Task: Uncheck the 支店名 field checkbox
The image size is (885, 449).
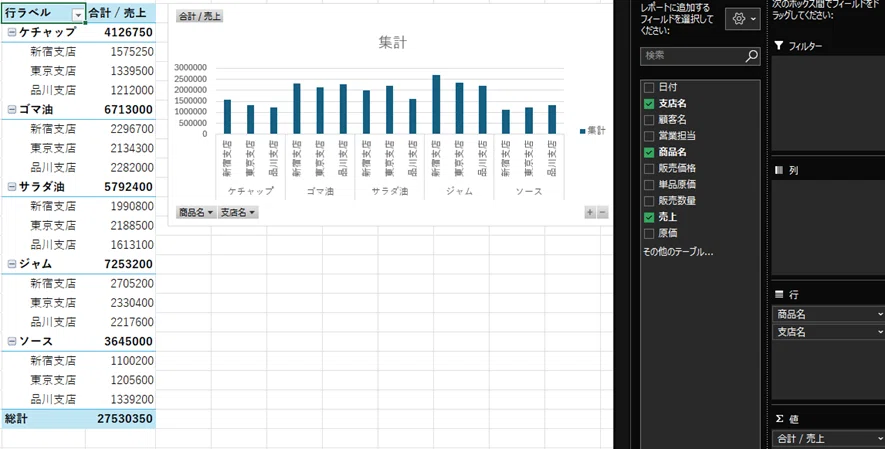Action: click(649, 104)
